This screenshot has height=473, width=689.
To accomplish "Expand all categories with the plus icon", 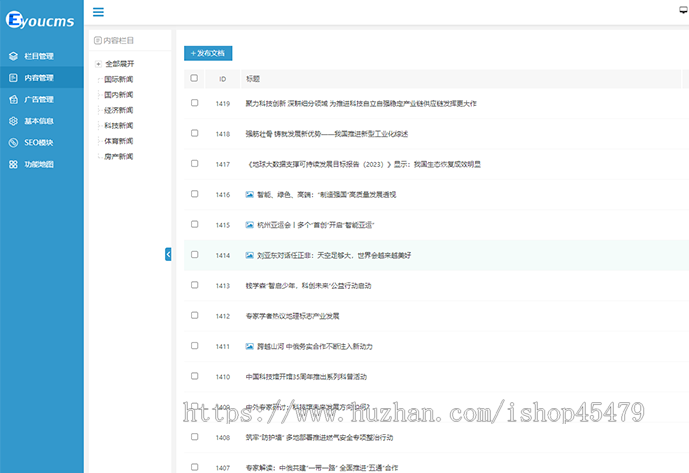I will (x=98, y=64).
